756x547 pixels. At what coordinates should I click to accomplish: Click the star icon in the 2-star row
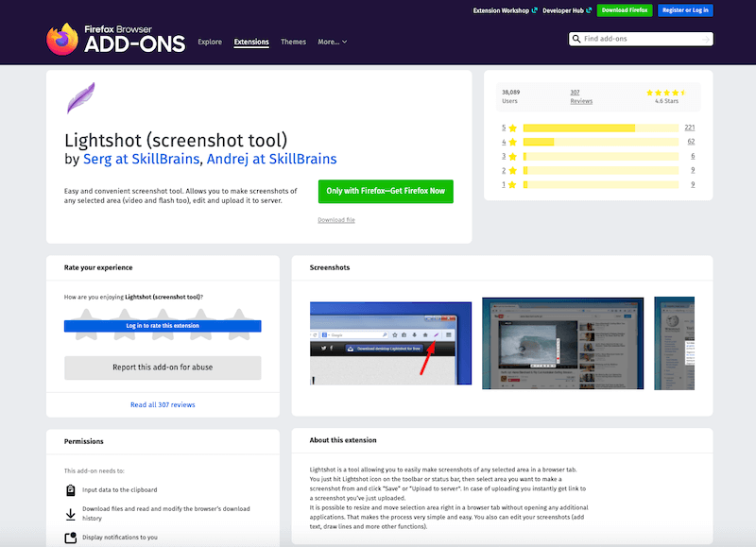[512, 171]
